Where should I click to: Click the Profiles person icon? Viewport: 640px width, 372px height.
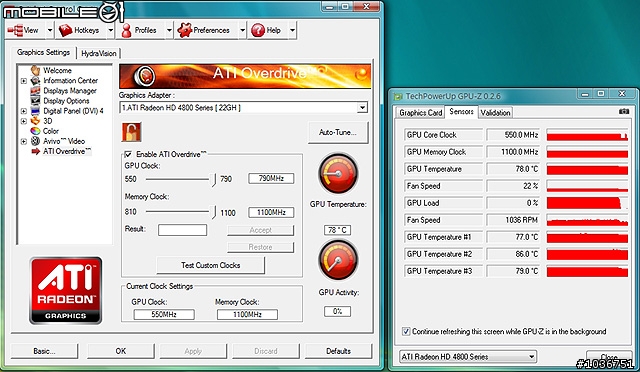tap(127, 30)
